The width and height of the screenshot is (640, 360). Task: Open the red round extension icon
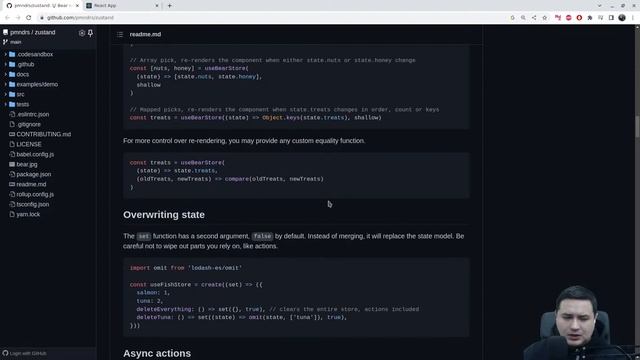click(x=579, y=18)
